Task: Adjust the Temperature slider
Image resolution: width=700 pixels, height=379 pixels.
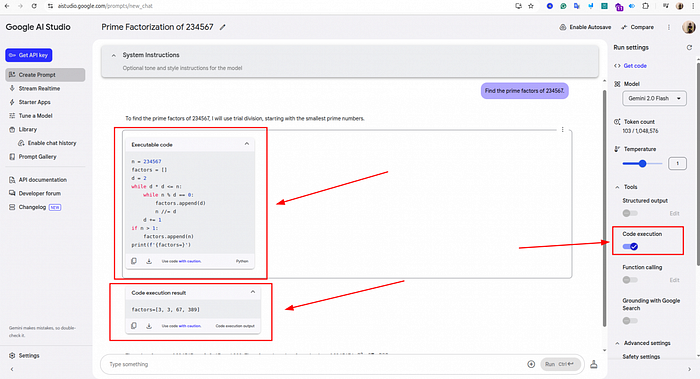Action: pos(642,164)
